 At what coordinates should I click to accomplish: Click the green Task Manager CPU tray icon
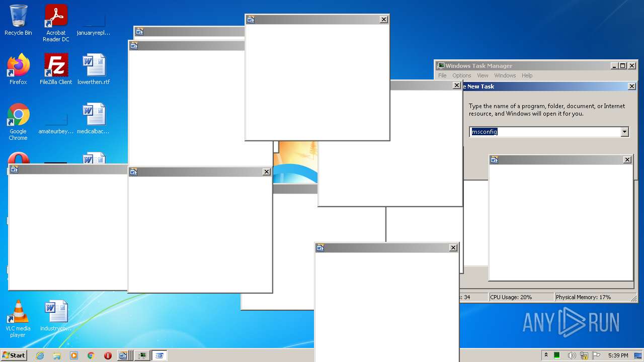(557, 355)
